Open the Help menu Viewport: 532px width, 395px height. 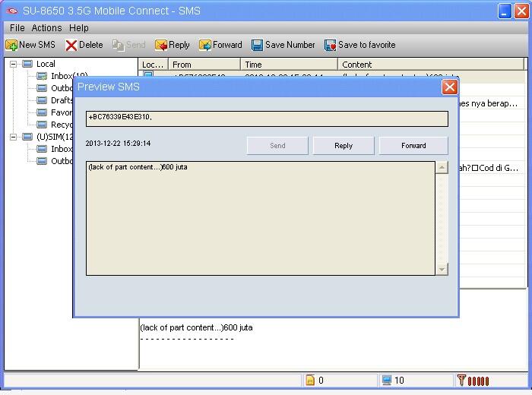pos(79,28)
